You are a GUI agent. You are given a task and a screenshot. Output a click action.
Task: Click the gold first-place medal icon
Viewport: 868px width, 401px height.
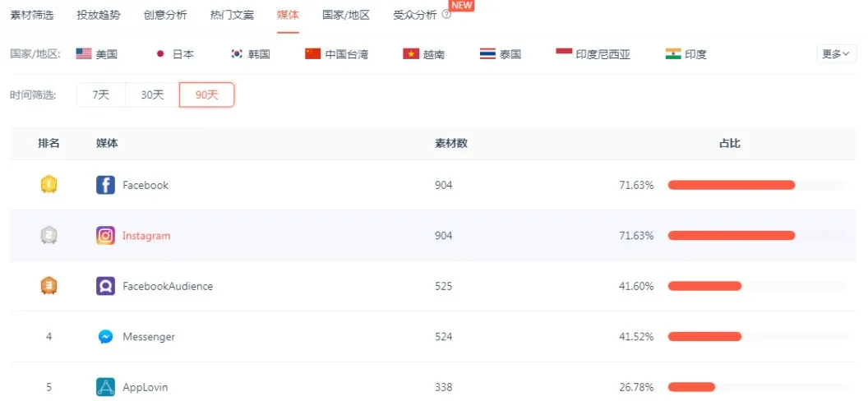(48, 185)
